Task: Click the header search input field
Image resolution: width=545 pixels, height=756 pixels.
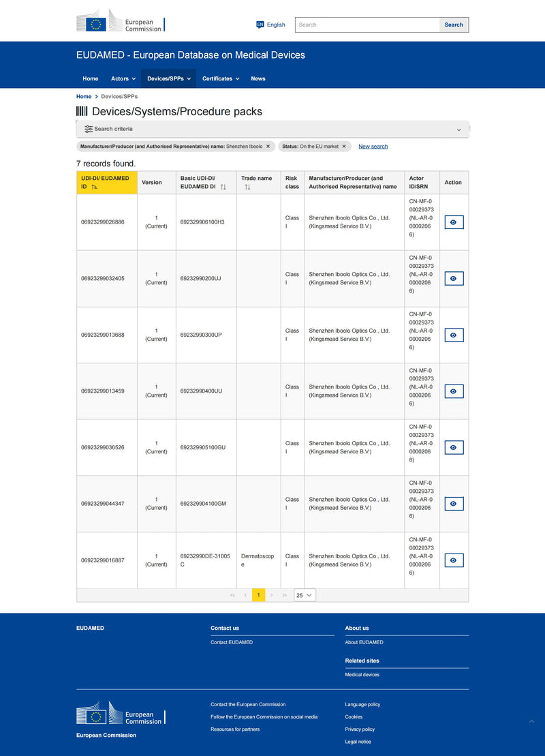Action: 367,25
